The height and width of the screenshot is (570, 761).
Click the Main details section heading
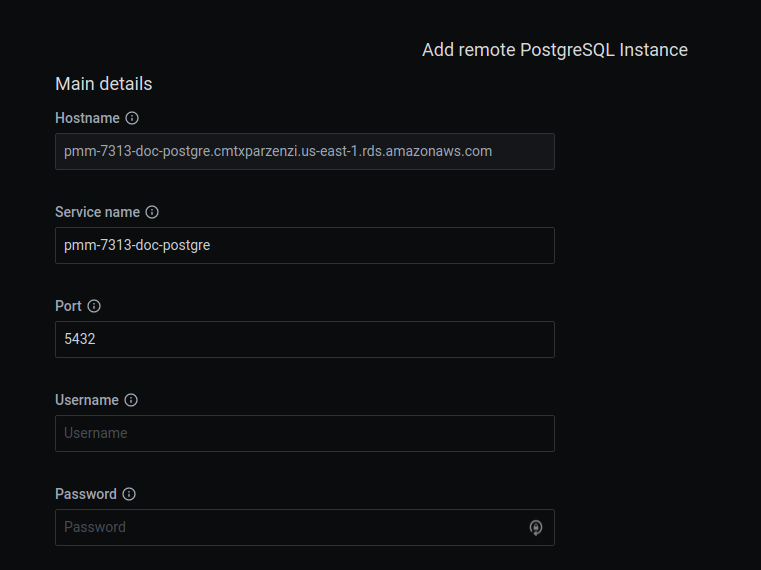point(104,84)
